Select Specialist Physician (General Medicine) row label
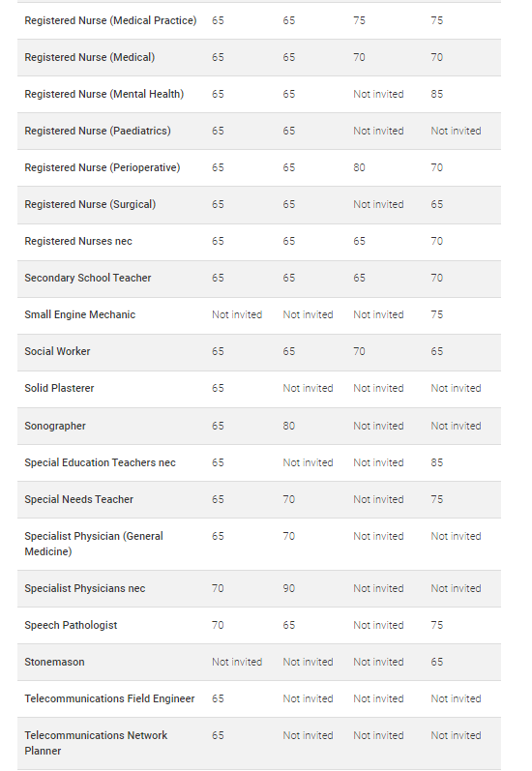This screenshot has width=532, height=771. (94, 544)
